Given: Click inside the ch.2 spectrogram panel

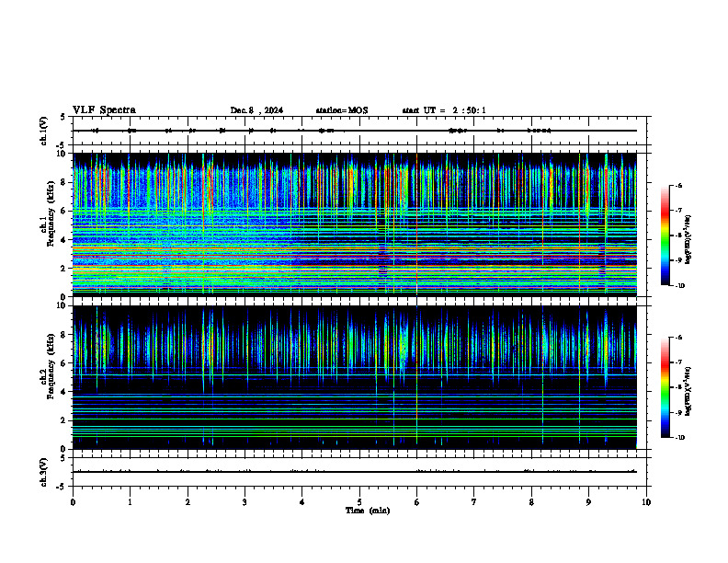Looking at the screenshot, I should pyautogui.click(x=355, y=377).
